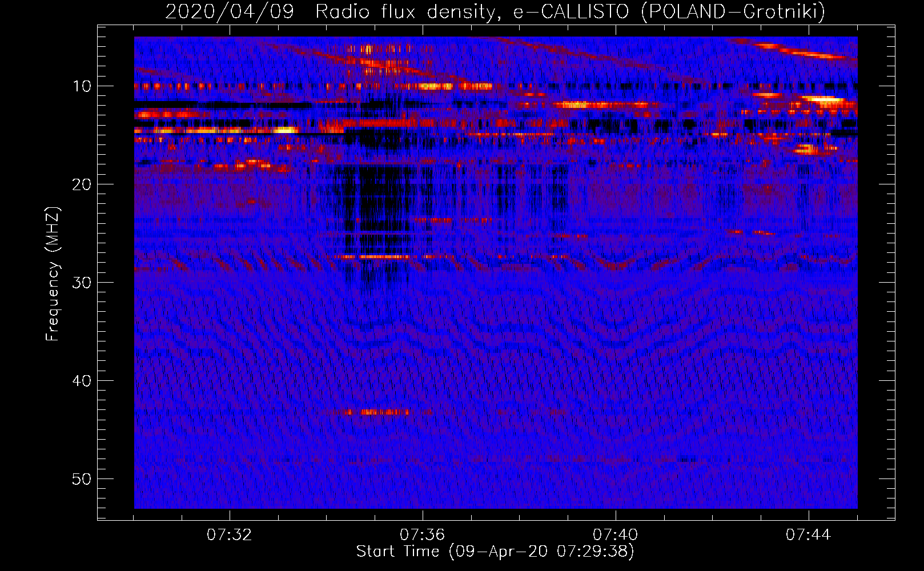Click the '07:32' time tick label

[x=230, y=535]
